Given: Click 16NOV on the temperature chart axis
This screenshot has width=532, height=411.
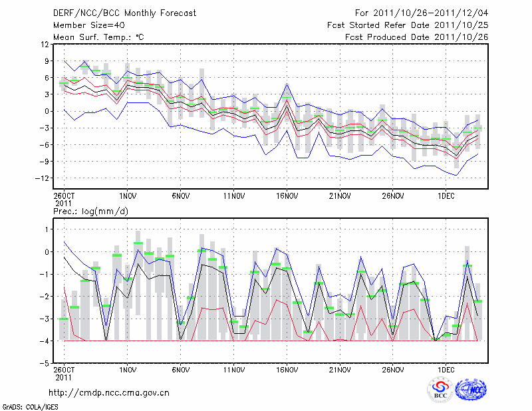Looking at the screenshot, I should click(x=287, y=196).
